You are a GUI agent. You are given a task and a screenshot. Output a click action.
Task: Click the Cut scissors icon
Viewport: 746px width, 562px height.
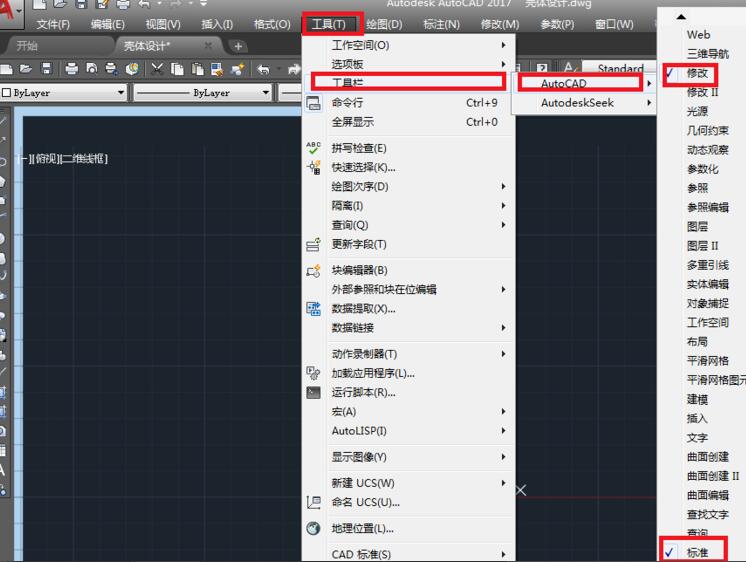click(157, 69)
